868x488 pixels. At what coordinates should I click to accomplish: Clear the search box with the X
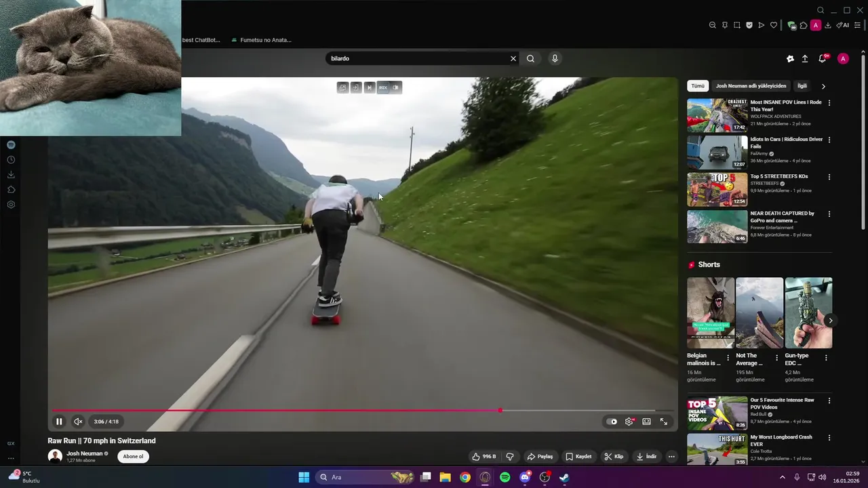click(513, 58)
